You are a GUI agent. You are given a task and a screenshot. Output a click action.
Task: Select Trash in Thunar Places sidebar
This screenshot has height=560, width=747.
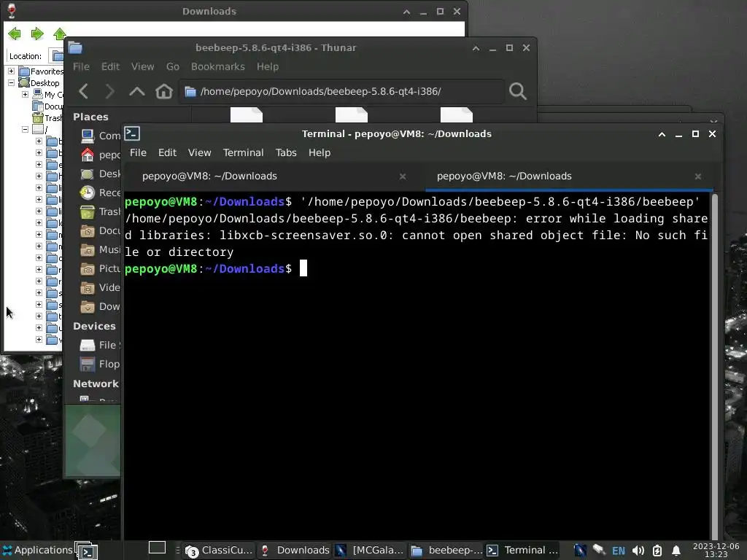tap(100, 212)
